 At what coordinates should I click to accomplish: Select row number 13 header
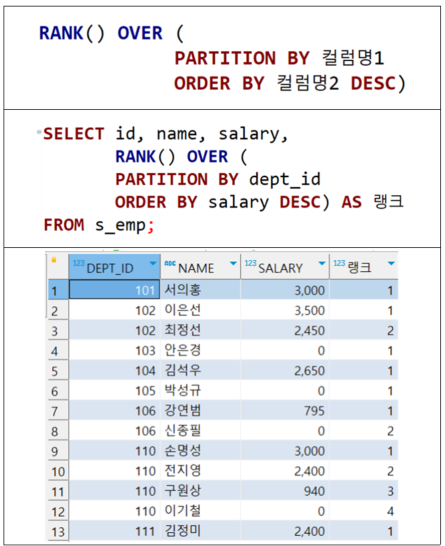58,531
